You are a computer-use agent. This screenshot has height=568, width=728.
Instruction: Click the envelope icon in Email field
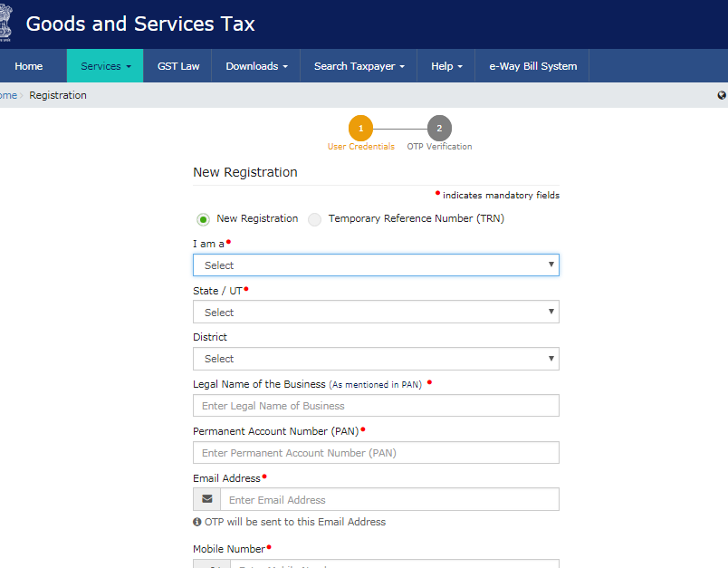[x=206, y=499]
